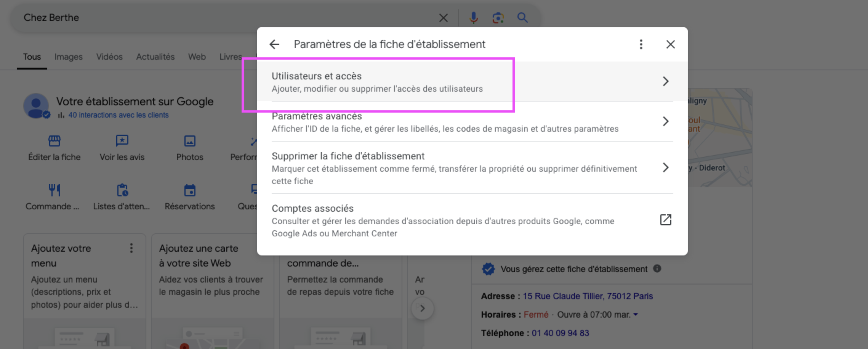868x349 pixels.
Task: Open 40 interactions avec les clients link
Action: click(118, 115)
